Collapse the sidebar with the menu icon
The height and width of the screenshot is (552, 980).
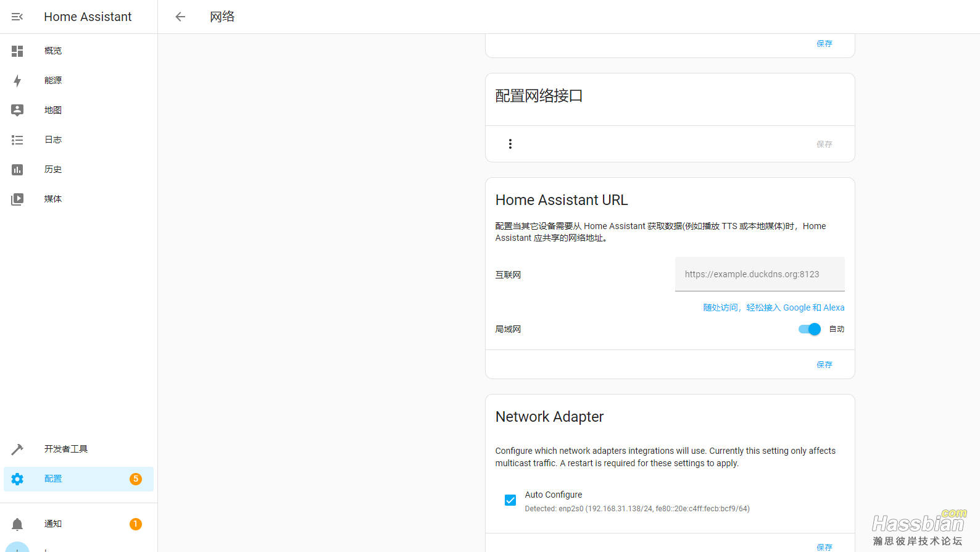17,17
